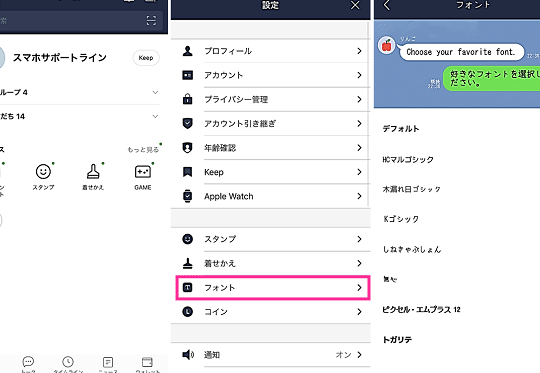This screenshot has height=373, width=540.
Task: Open the プロフィール settings item
Action: [x=270, y=51]
